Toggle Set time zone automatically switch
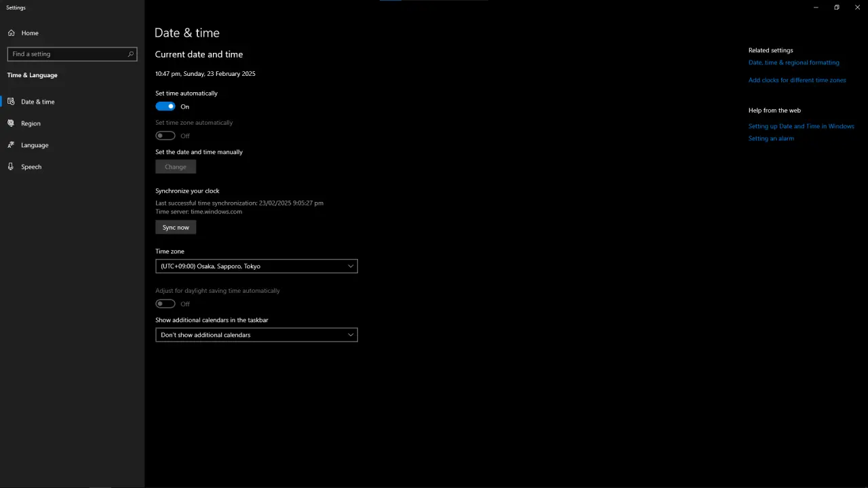Viewport: 868px width, 488px height. click(165, 136)
